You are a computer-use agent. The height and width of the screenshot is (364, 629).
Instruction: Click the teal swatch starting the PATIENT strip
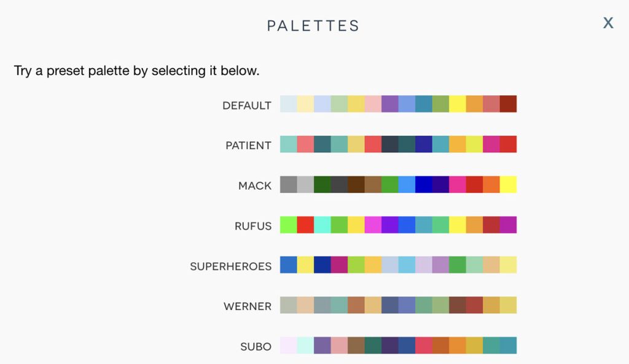tap(288, 145)
